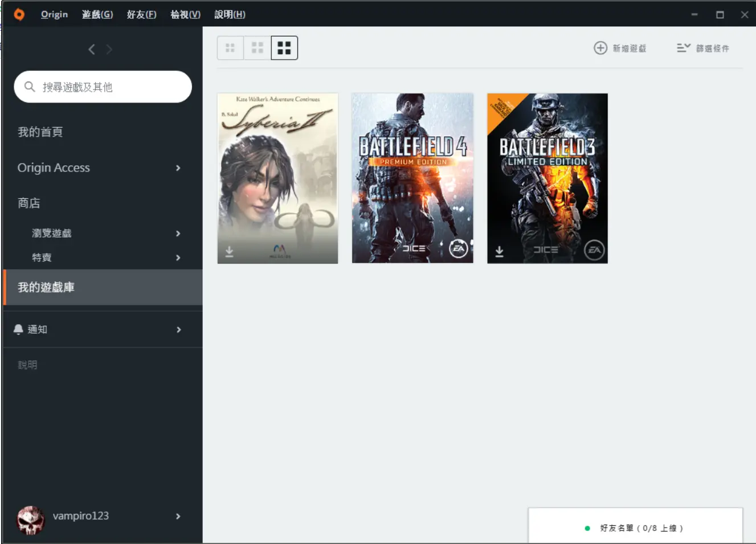Click the Origin logo icon
This screenshot has width=756, height=544.
pos(19,14)
